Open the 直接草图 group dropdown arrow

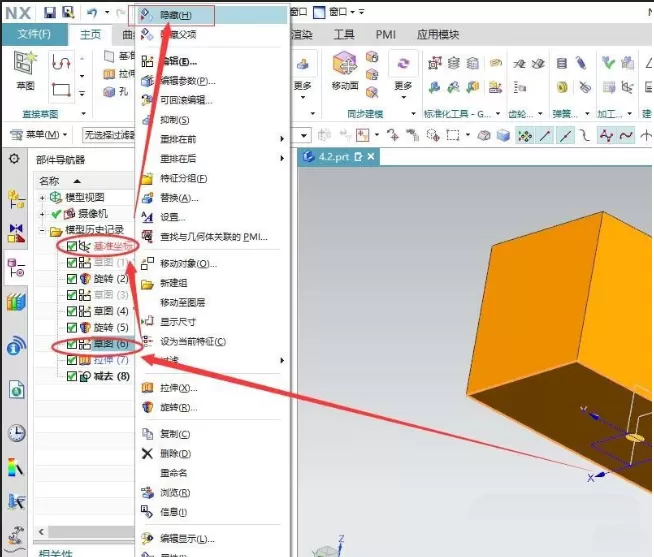click(83, 113)
